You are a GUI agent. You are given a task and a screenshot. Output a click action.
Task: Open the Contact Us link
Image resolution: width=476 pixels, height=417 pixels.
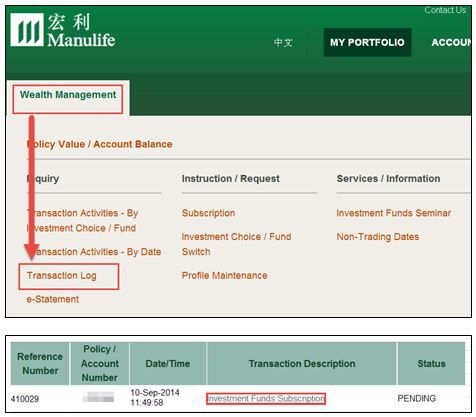point(445,10)
